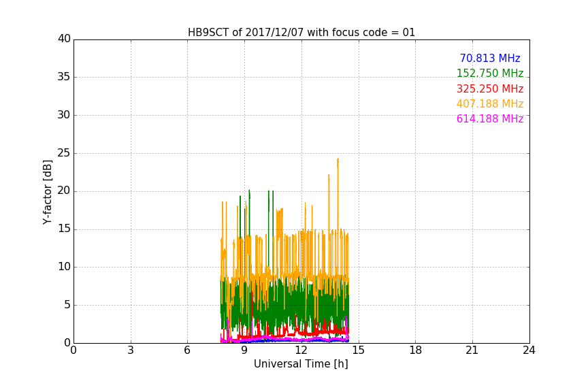
Task: Click the y-axis tick label 30
Action: 64,115
